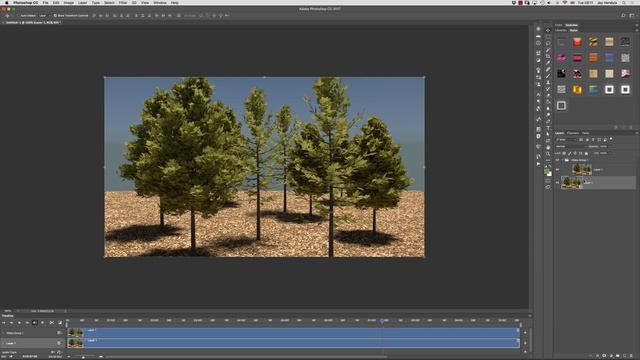Select the Eraser tool
This screenshot has height=360, width=640.
click(548, 95)
